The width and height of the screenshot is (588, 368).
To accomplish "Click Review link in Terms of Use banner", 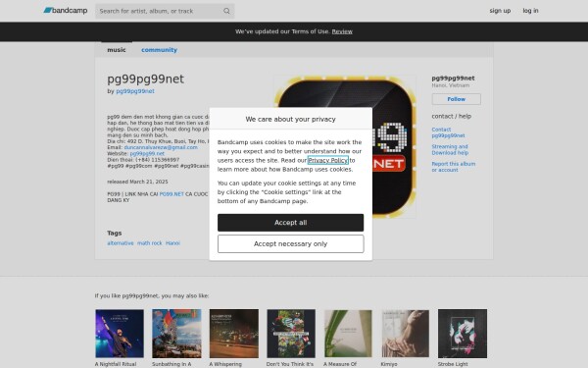I will pyautogui.click(x=342, y=31).
